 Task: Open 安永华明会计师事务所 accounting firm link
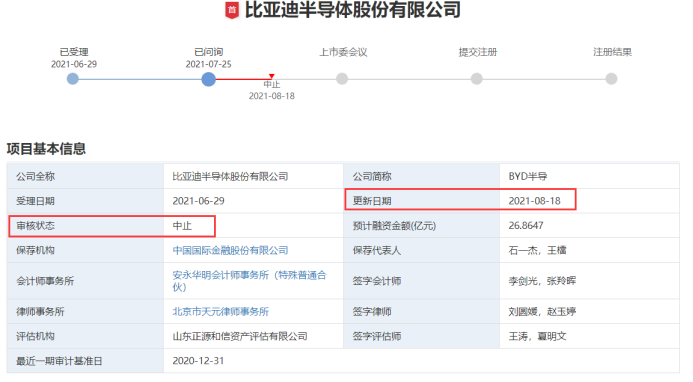[x=249, y=281]
